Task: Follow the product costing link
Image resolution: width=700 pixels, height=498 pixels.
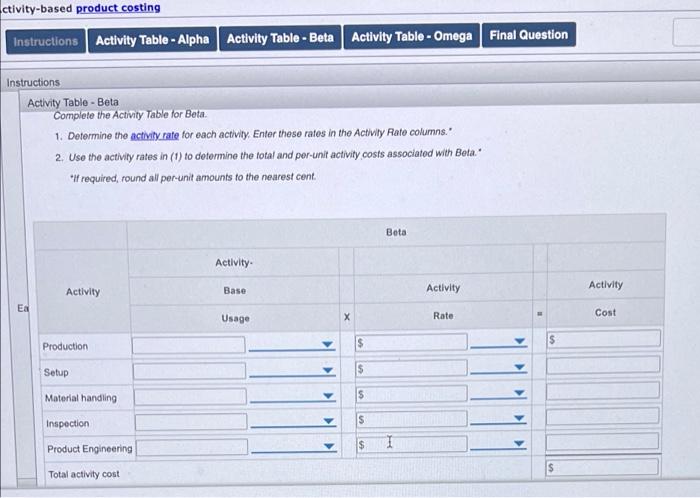Action: click(118, 8)
